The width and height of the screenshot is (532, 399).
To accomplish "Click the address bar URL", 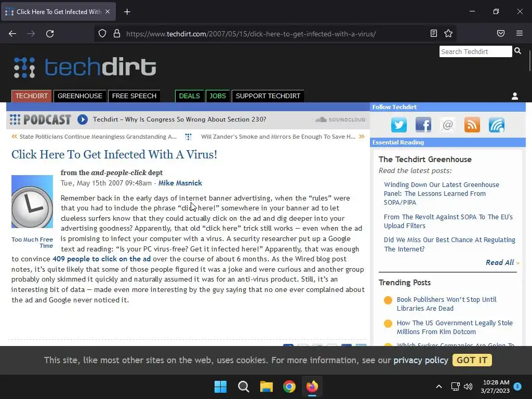I will pyautogui.click(x=251, y=34).
